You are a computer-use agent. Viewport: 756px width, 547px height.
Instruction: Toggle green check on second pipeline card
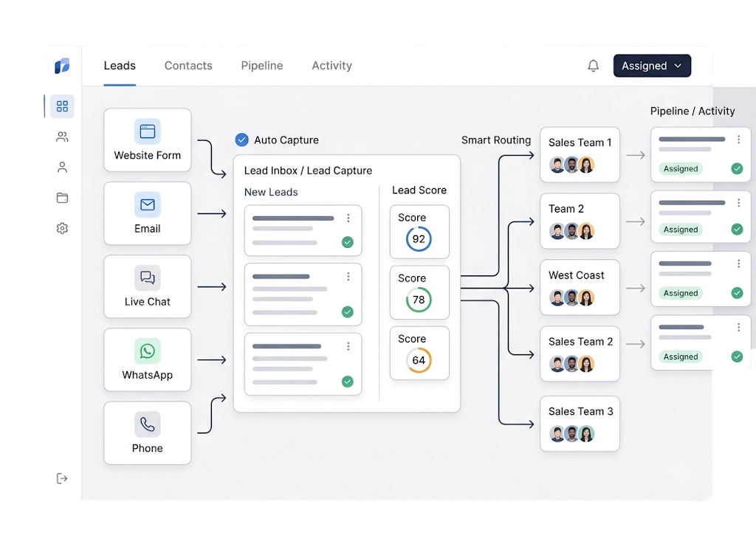point(737,230)
